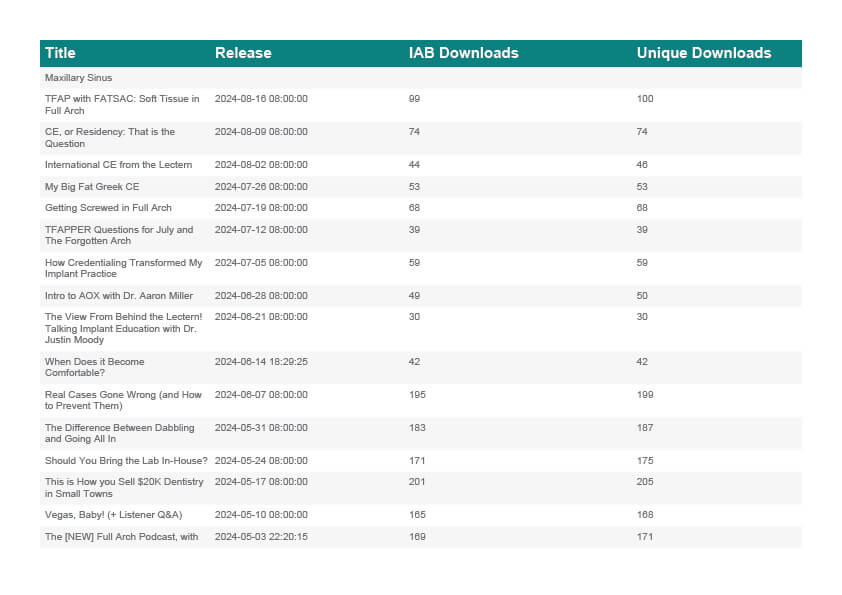842x595 pixels.
Task: Click the Title column header
Action: pyautogui.click(x=60, y=53)
